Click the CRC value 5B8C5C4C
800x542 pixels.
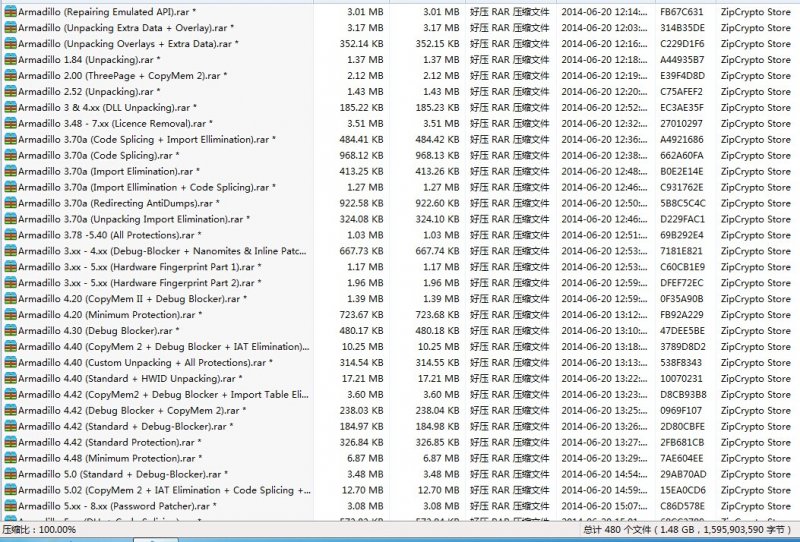[683, 203]
